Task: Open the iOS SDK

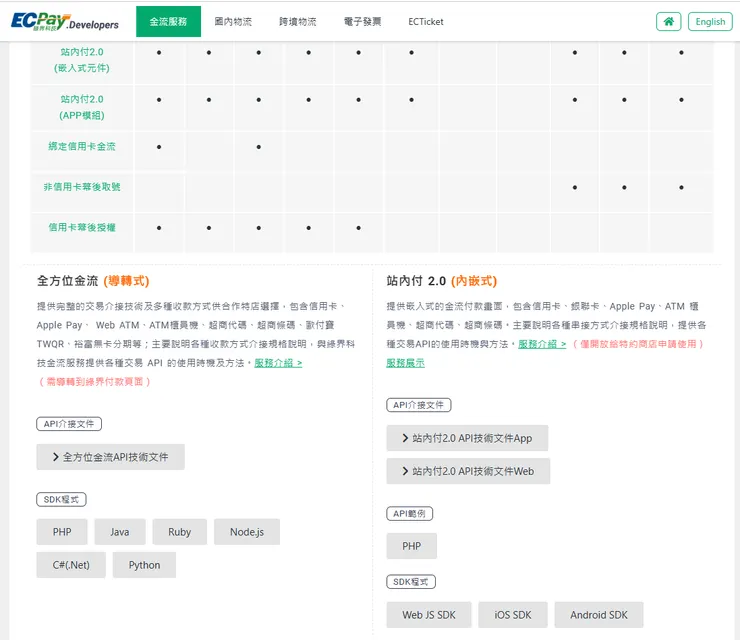Action: click(513, 615)
